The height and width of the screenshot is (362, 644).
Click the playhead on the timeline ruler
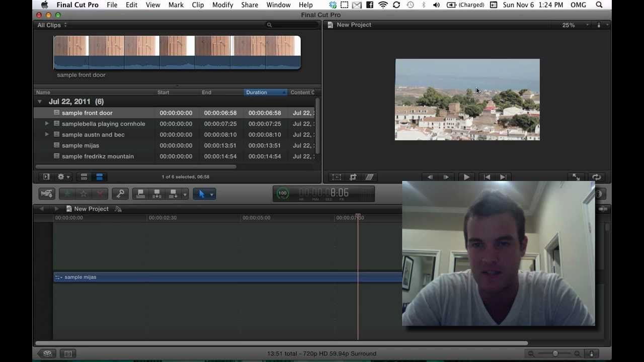[x=358, y=217]
